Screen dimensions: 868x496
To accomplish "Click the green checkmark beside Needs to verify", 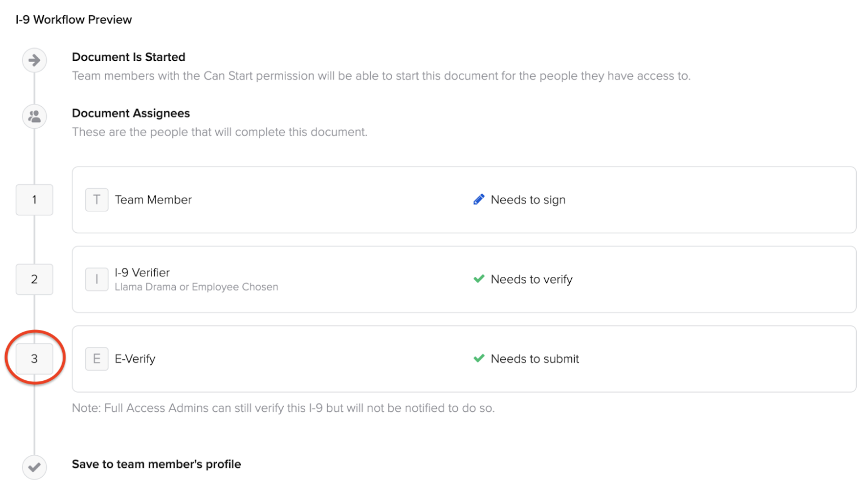I will click(x=479, y=279).
